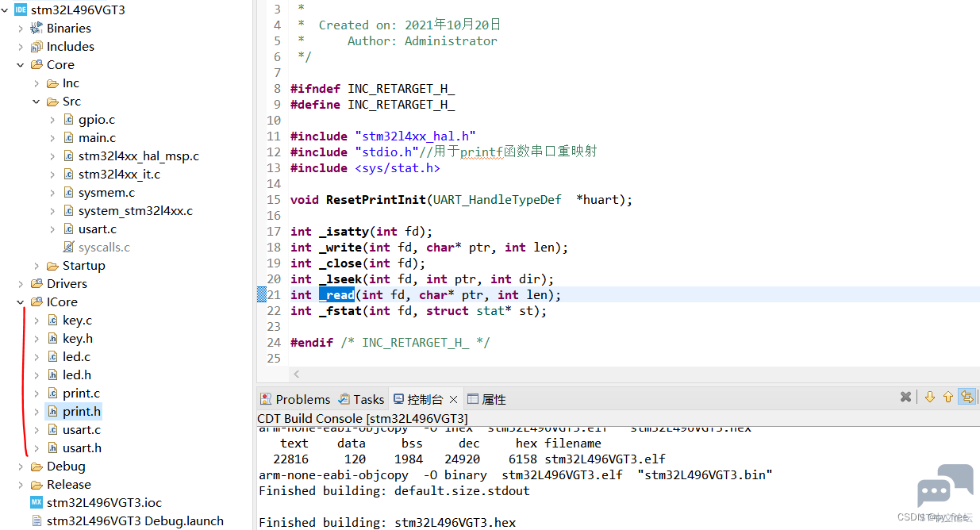
Task: Click the Binaries icon
Action: click(37, 29)
